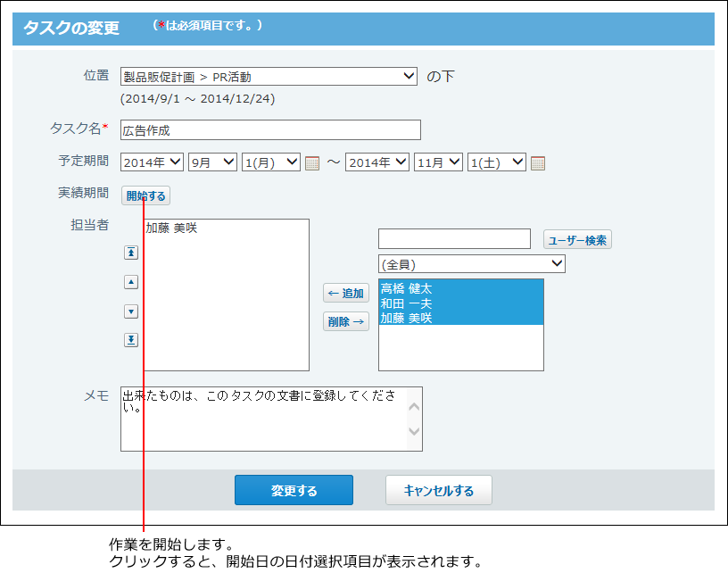Open calendar picker for planned start date
The image size is (728, 573).
point(312,163)
